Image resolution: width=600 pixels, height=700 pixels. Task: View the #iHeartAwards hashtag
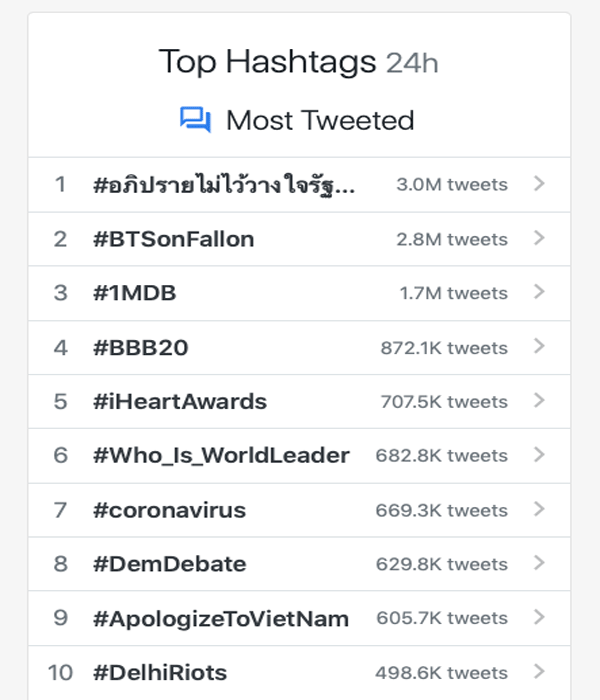click(180, 402)
